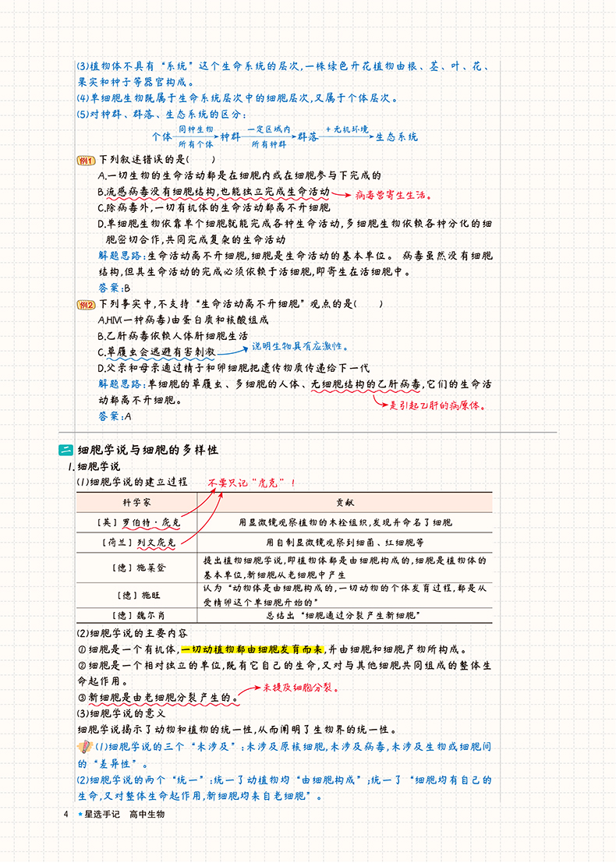
Task: Click option C.除病毒外 in example 1
Action: click(x=214, y=207)
